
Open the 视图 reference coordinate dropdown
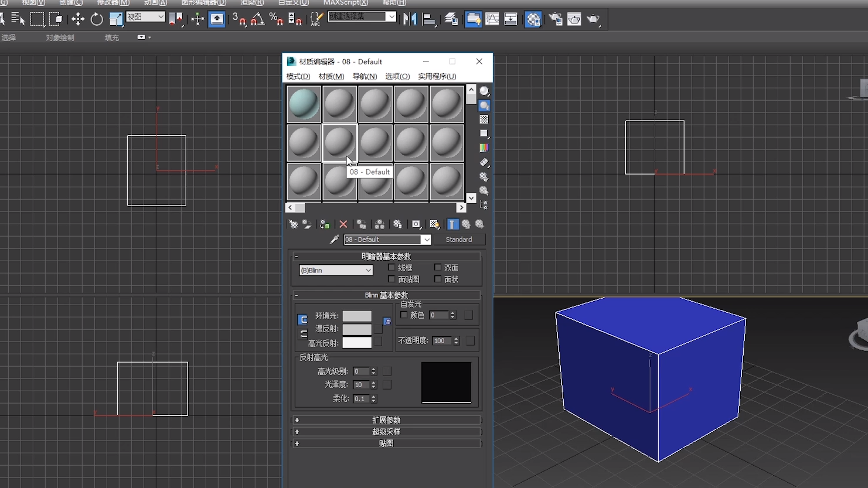(145, 17)
